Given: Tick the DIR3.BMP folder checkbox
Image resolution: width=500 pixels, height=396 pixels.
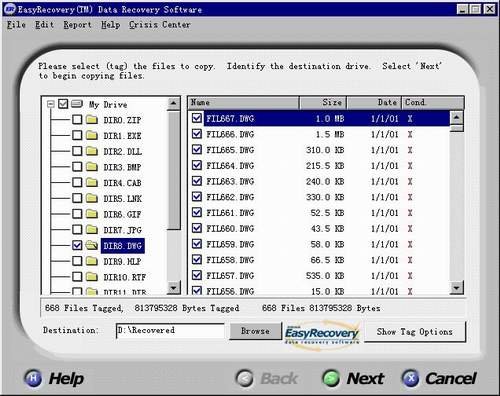Looking at the screenshot, I should pyautogui.click(x=77, y=166).
